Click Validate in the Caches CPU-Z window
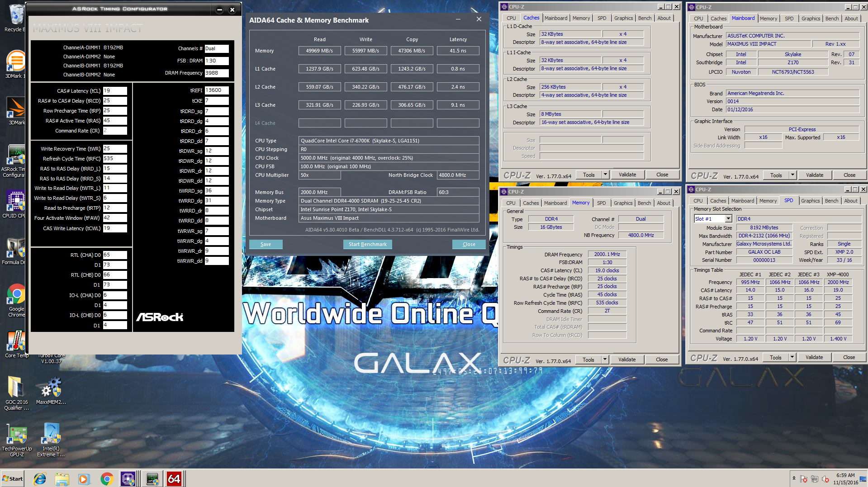The width and height of the screenshot is (868, 487). pos(627,175)
